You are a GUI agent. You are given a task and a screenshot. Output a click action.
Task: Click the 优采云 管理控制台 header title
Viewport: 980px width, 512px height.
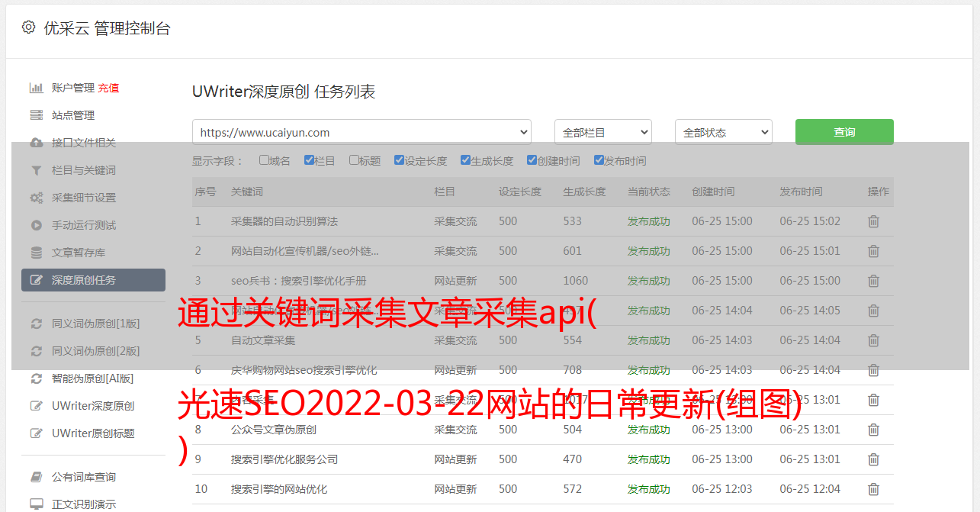(x=107, y=28)
